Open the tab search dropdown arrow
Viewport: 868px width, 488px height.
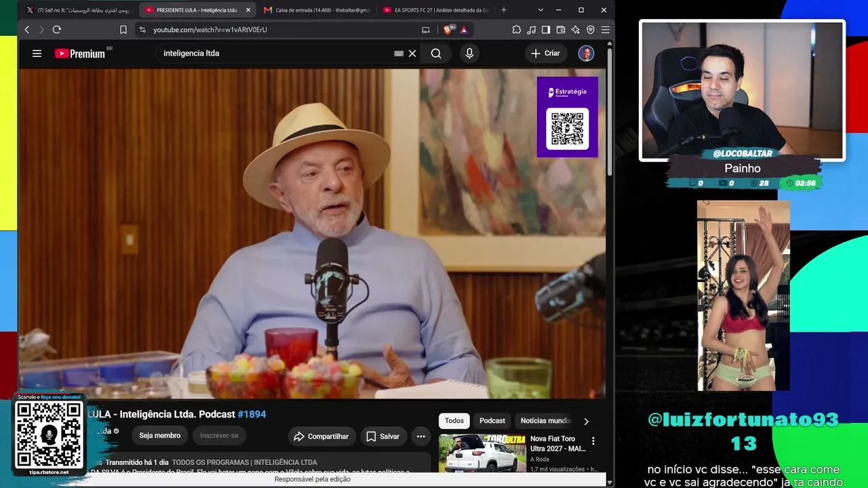point(540,10)
